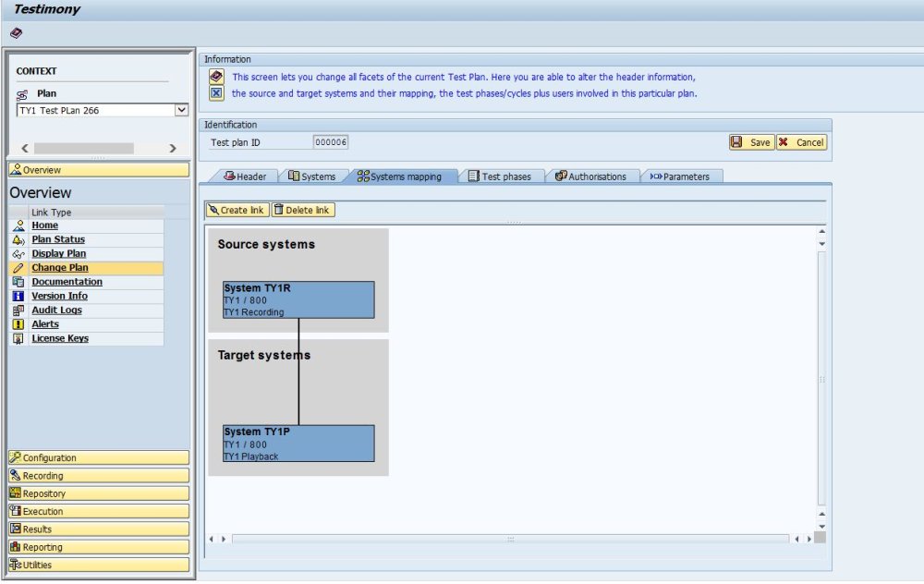This screenshot has width=924, height=584.
Task: Click the Plan Status bell icon
Action: tap(18, 240)
